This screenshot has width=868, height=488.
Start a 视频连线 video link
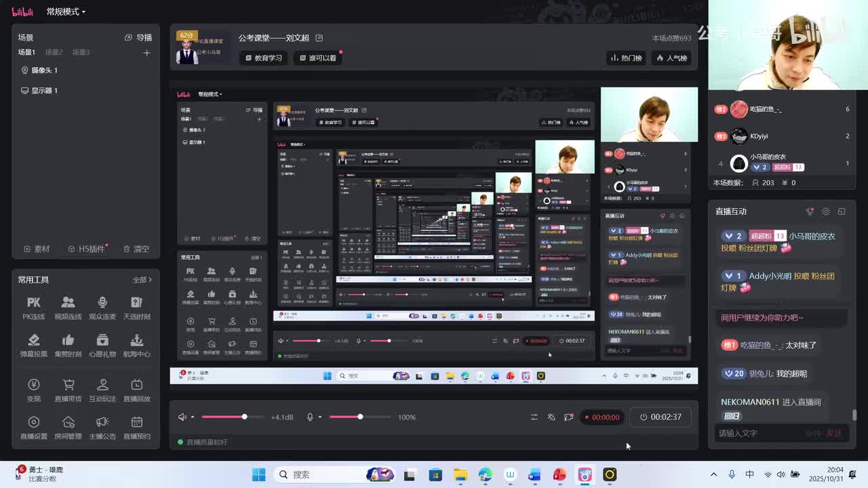(68, 308)
